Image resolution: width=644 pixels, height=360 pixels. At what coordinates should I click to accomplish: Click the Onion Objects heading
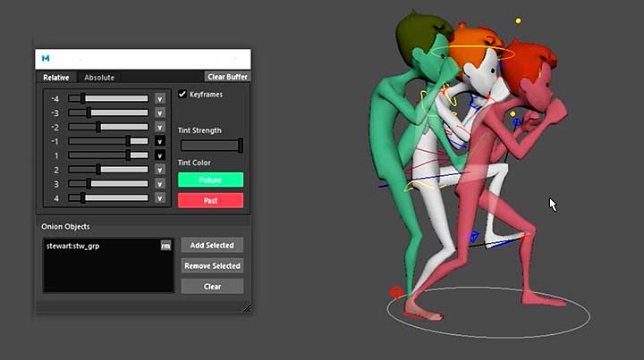[65, 226]
